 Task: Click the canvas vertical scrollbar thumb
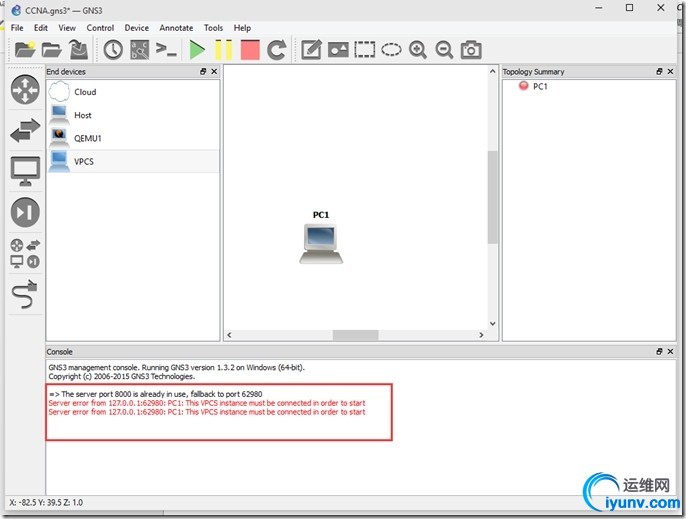pos(493,197)
